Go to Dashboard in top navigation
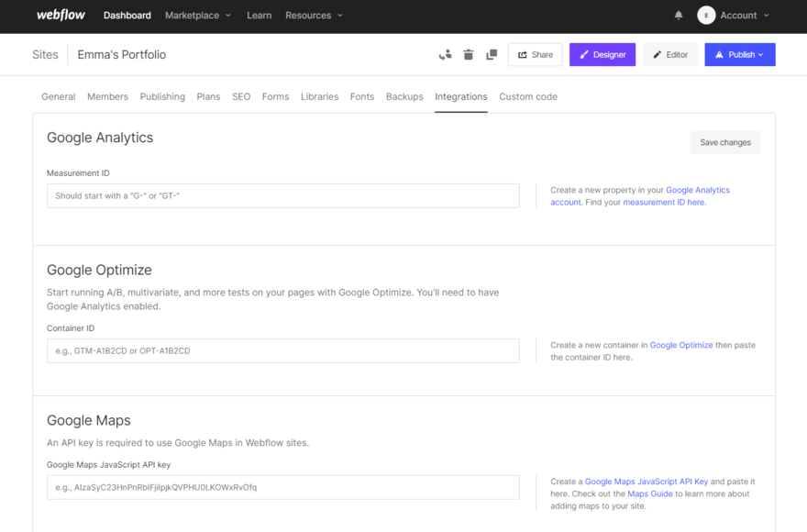 pyautogui.click(x=127, y=16)
